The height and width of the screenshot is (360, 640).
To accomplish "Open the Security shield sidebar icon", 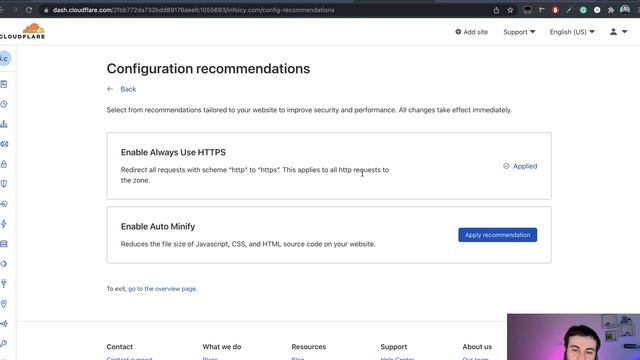I will point(4,184).
